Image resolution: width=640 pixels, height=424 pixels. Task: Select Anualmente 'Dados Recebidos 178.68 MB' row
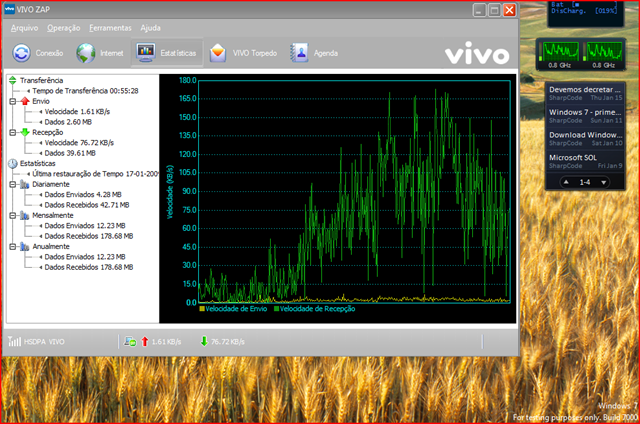coord(89,267)
